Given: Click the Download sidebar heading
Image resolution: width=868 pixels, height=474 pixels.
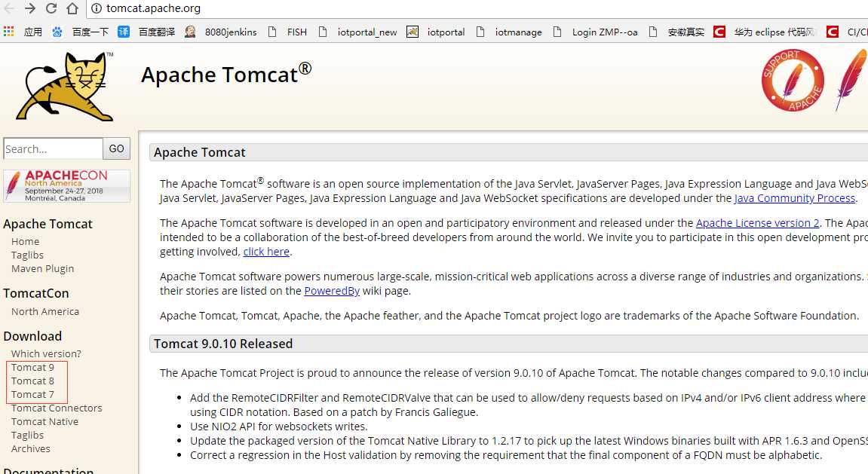Looking at the screenshot, I should tap(32, 336).
